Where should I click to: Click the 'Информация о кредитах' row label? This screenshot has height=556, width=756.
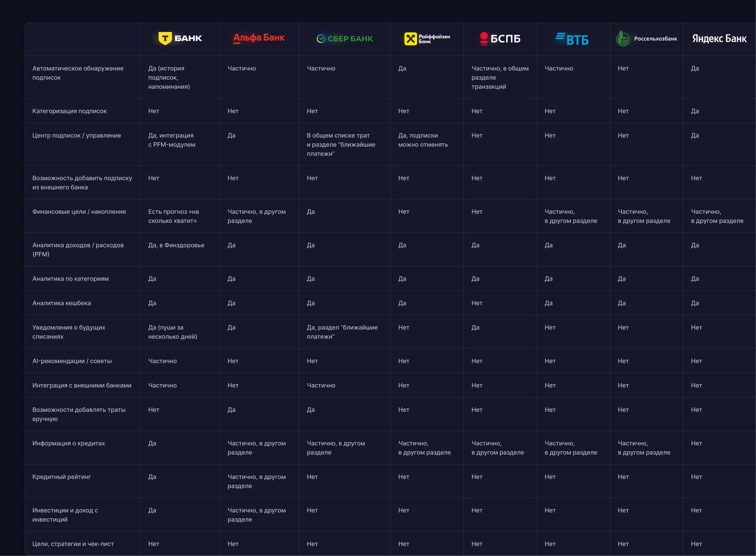68,444
